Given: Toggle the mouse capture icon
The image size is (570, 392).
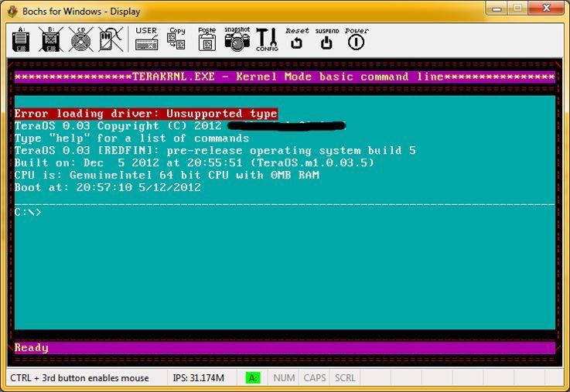Looking at the screenshot, I should [111, 39].
